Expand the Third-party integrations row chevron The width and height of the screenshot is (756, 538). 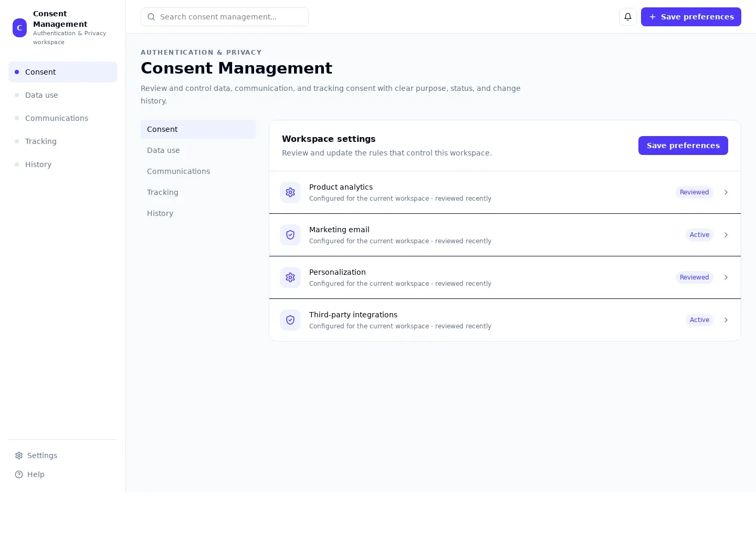coord(726,320)
